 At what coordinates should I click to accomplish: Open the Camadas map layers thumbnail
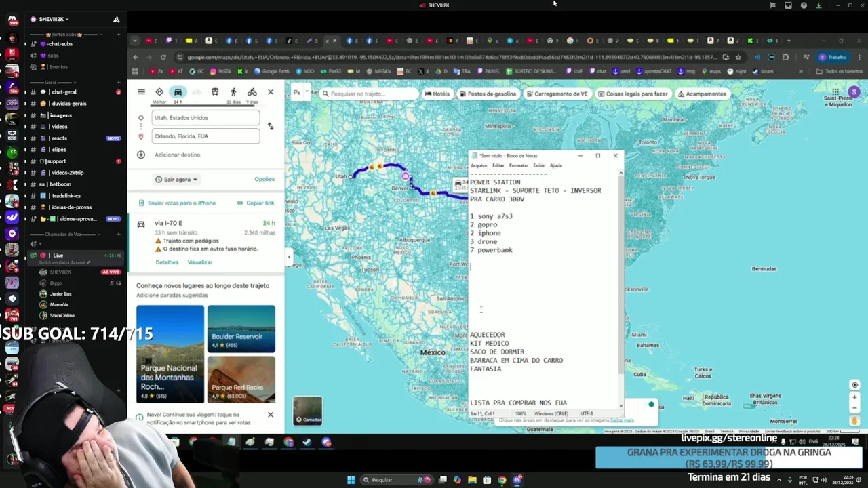[308, 411]
